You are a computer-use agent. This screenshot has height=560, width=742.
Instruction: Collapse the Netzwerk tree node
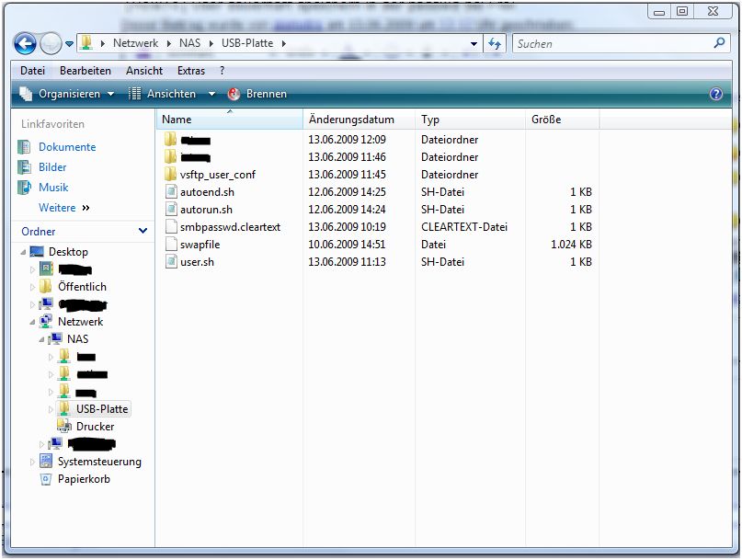coord(33,322)
